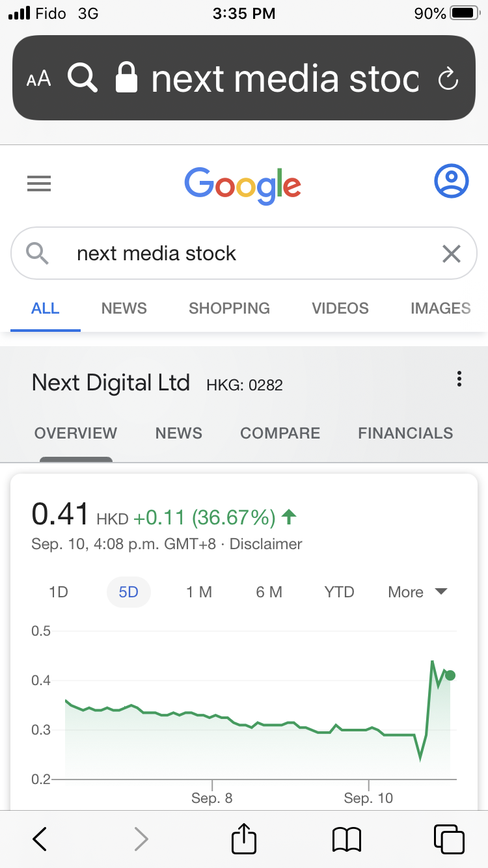Clear the search query with the X
The image size is (488, 868).
[x=451, y=254]
